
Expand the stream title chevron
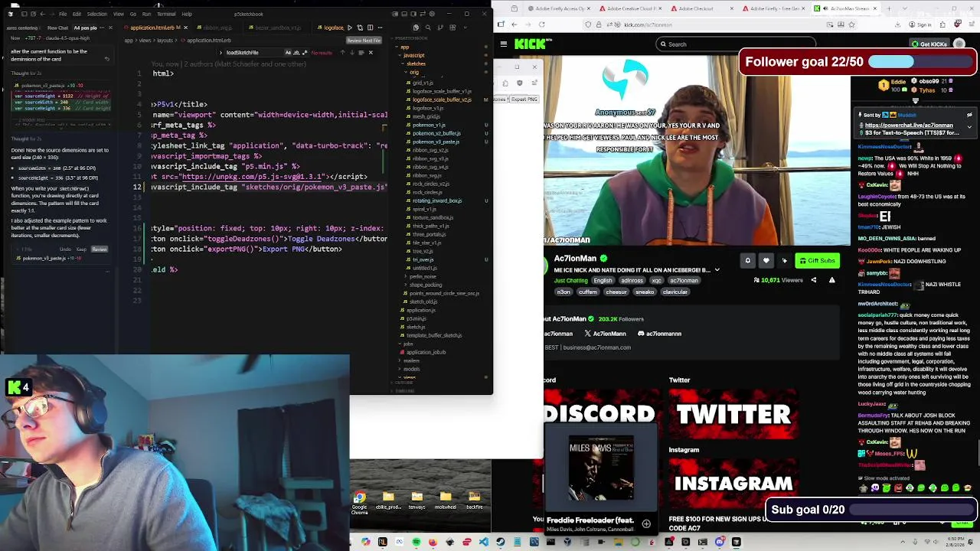717,269
